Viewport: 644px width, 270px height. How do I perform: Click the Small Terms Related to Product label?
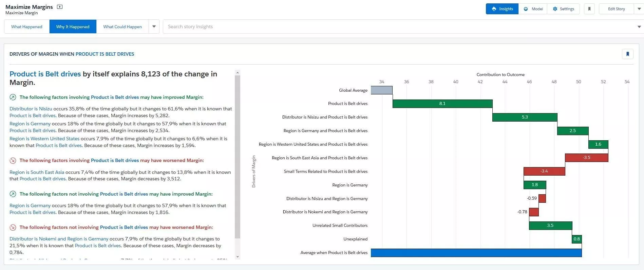tap(326, 171)
